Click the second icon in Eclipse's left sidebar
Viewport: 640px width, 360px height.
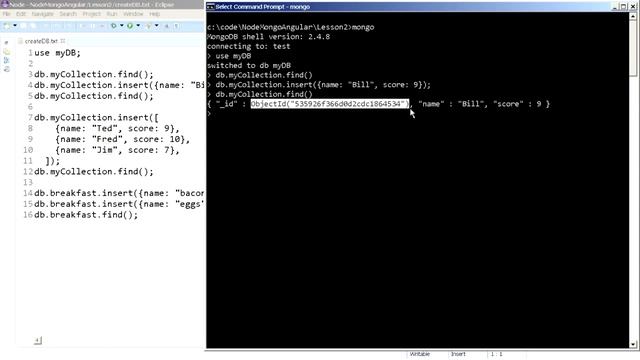coord(7,52)
